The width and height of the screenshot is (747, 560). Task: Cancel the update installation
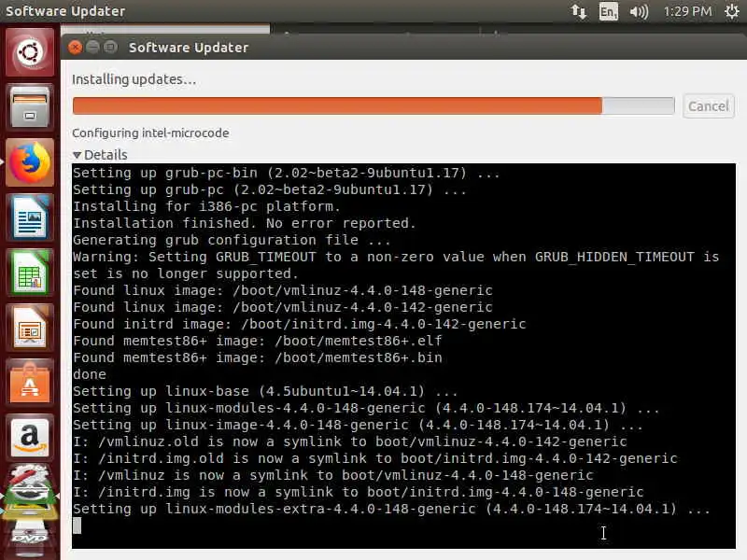[x=709, y=105]
